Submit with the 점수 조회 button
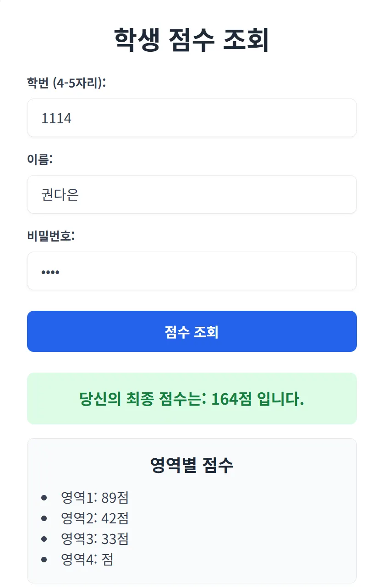 click(192, 331)
